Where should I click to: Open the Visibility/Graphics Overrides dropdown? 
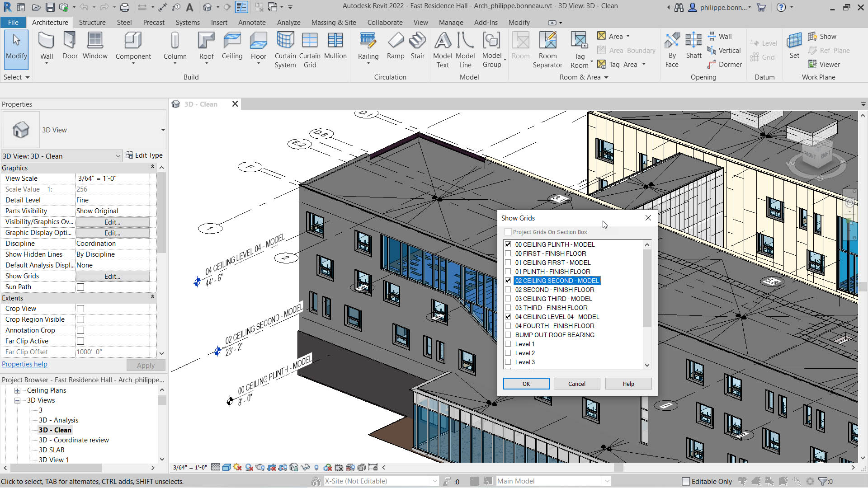click(112, 222)
